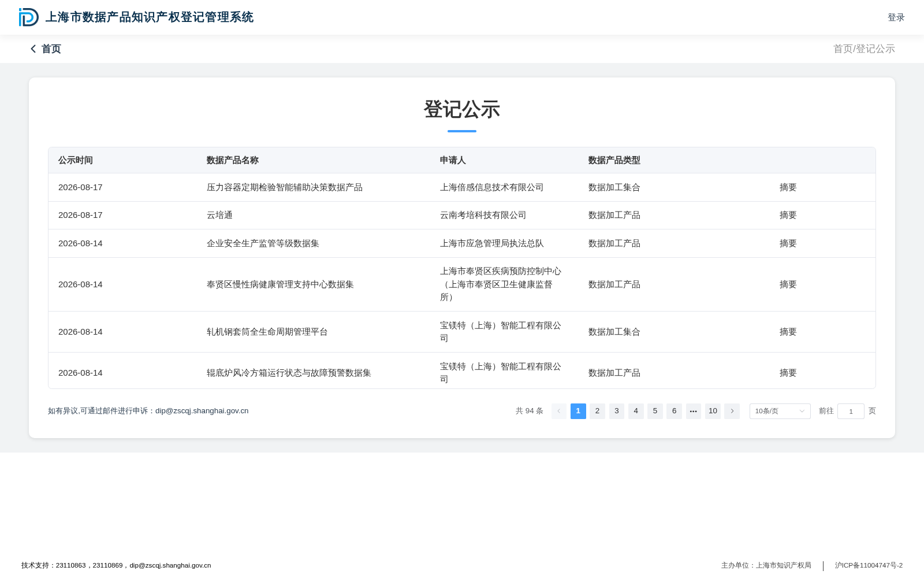Screen dimensions: 924x578
Task: Open the 10条/页 page size dropdown
Action: pos(780,411)
